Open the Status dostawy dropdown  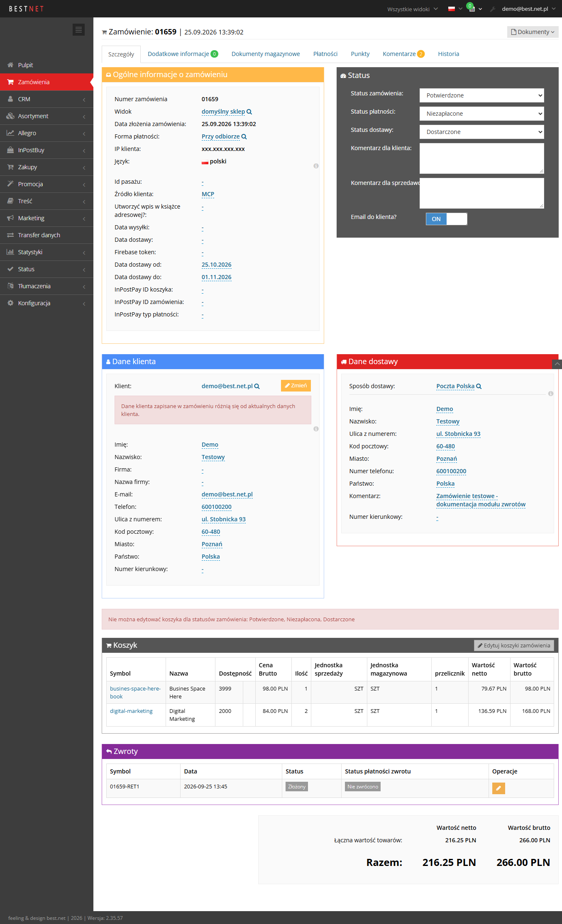(482, 132)
